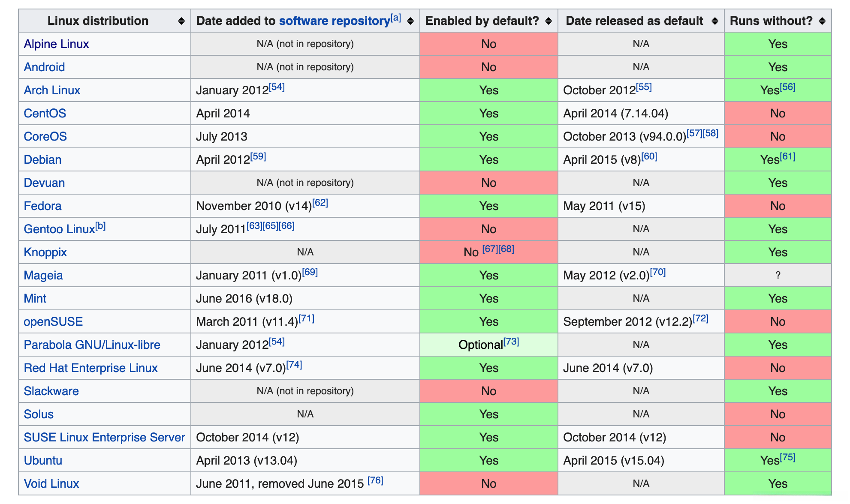Sort table by Linux distribution column
The height and width of the screenshot is (504, 850).
[181, 21]
